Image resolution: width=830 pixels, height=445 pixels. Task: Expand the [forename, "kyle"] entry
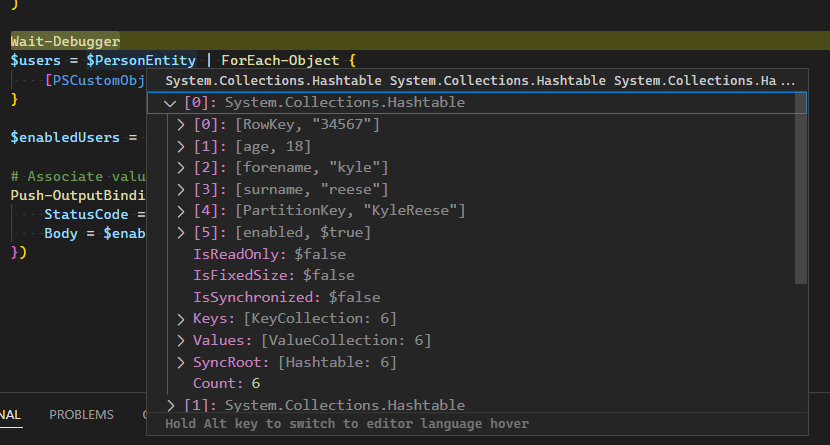[181, 168]
